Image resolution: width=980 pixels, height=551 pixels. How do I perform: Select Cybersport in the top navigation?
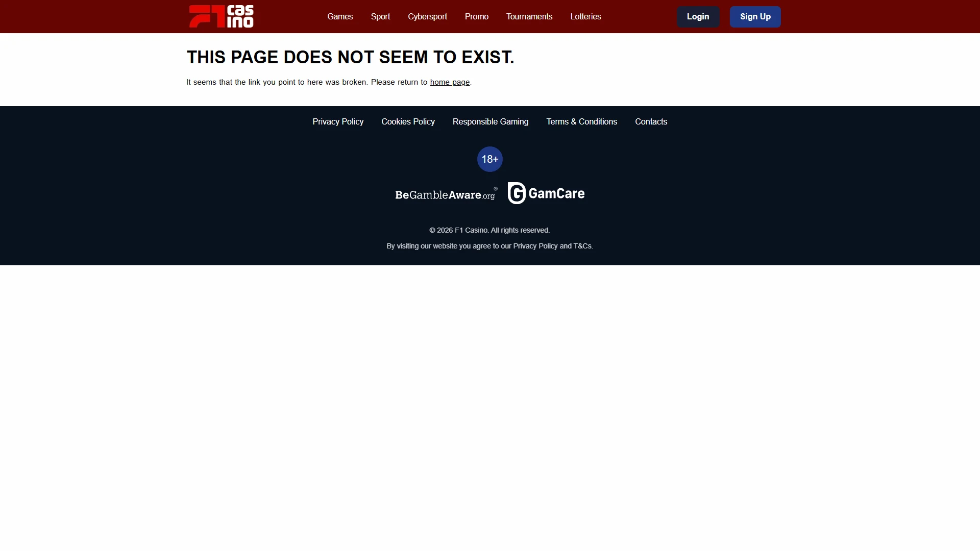(x=427, y=16)
